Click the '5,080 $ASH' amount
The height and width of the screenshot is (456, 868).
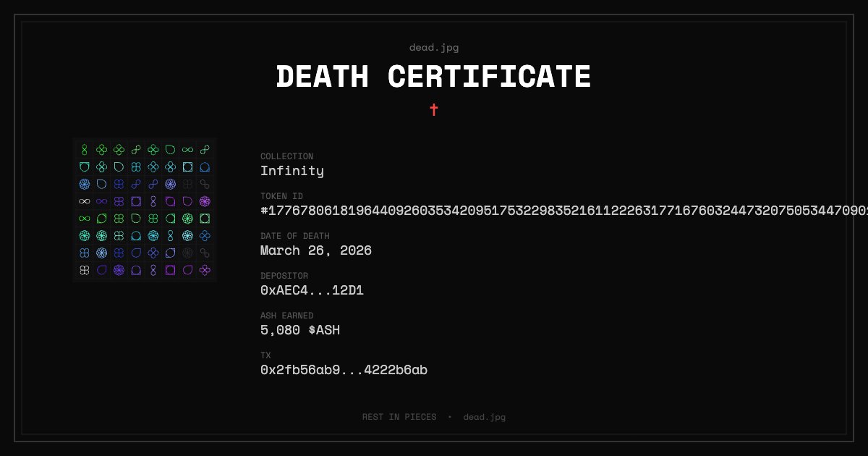[x=300, y=330]
